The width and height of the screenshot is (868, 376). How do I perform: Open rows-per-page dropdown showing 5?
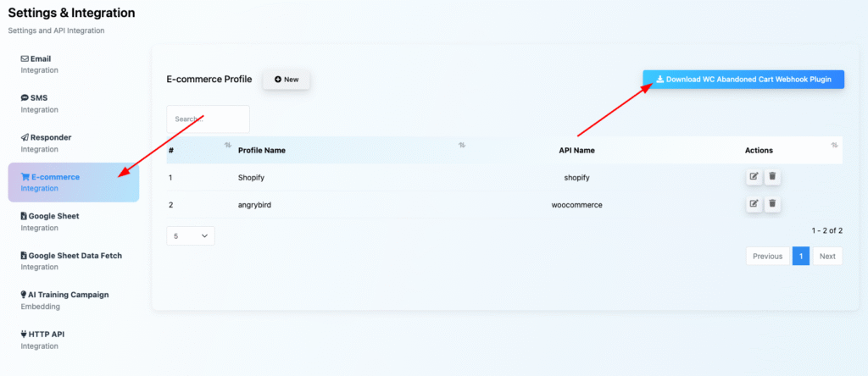click(191, 235)
